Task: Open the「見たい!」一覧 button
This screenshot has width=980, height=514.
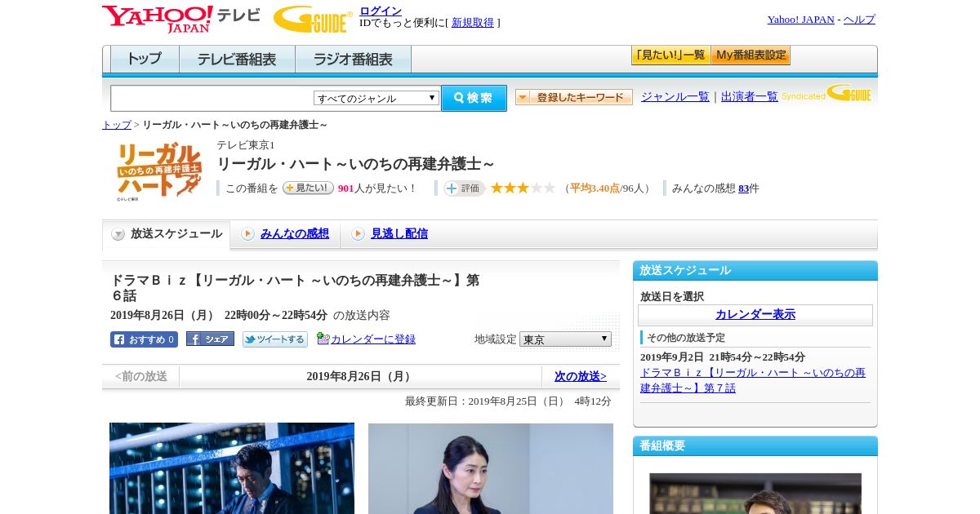Action: point(670,55)
